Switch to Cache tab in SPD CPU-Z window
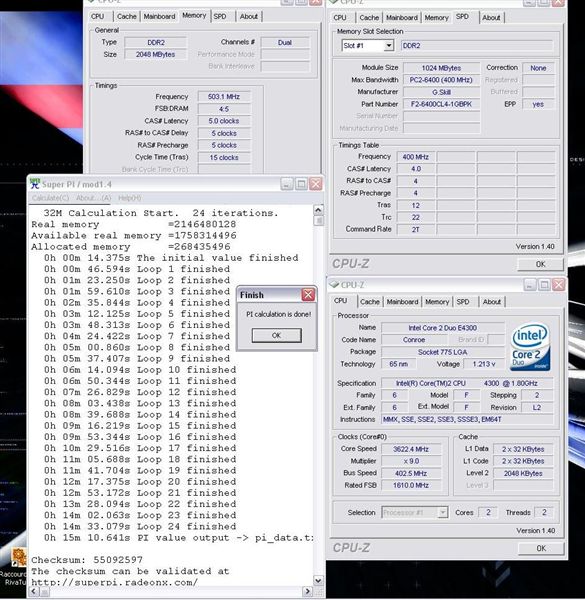585x600 pixels. point(369,18)
